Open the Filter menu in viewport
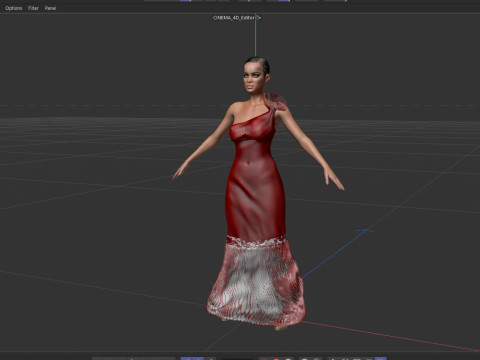The width and height of the screenshot is (480, 360). (x=33, y=8)
